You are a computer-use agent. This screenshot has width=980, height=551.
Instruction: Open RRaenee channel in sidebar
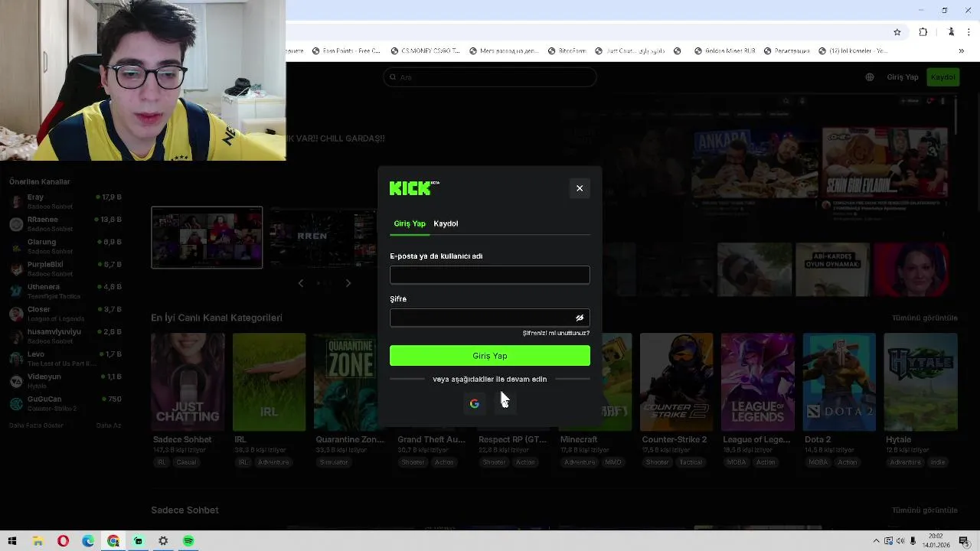[65, 223]
